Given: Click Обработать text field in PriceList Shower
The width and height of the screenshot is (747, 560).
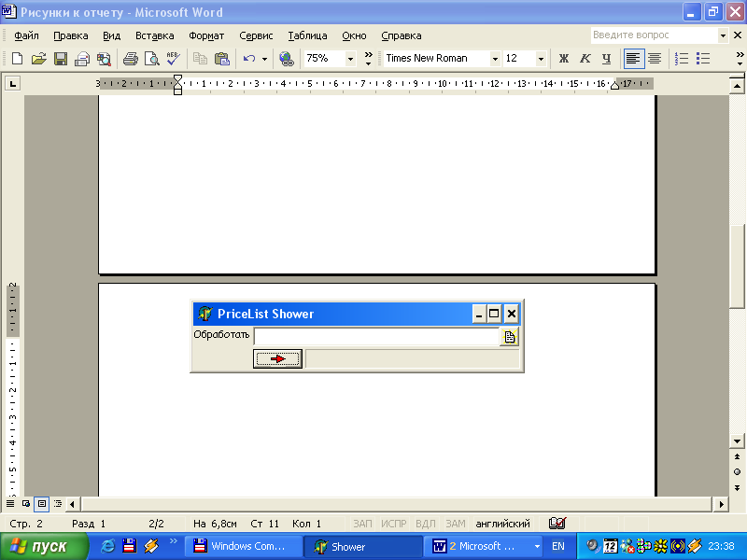Looking at the screenshot, I should (x=376, y=337).
